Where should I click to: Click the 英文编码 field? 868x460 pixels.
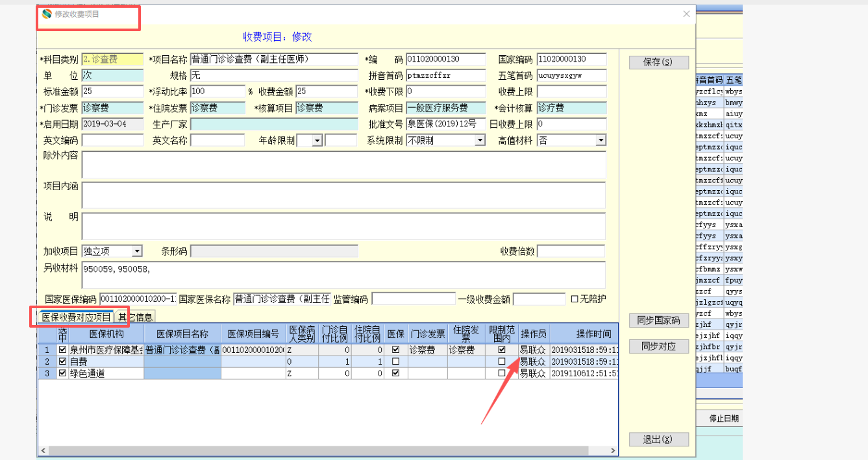(112, 140)
